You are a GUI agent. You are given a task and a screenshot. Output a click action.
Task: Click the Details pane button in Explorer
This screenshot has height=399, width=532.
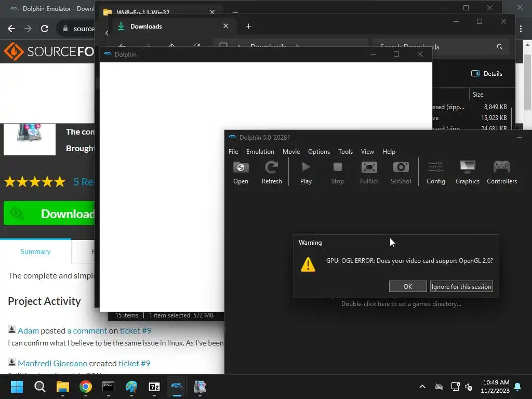(x=486, y=74)
